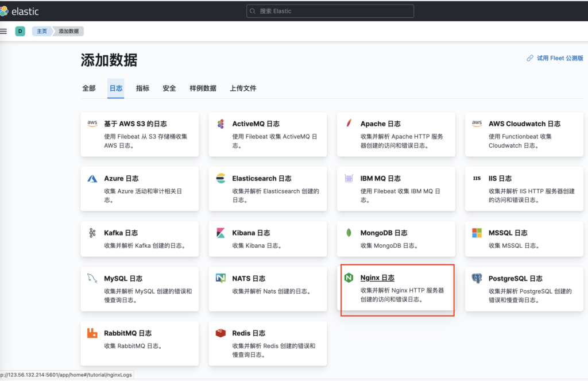The image size is (588, 381).
Task: Click the green D space avatar
Action: tap(20, 31)
